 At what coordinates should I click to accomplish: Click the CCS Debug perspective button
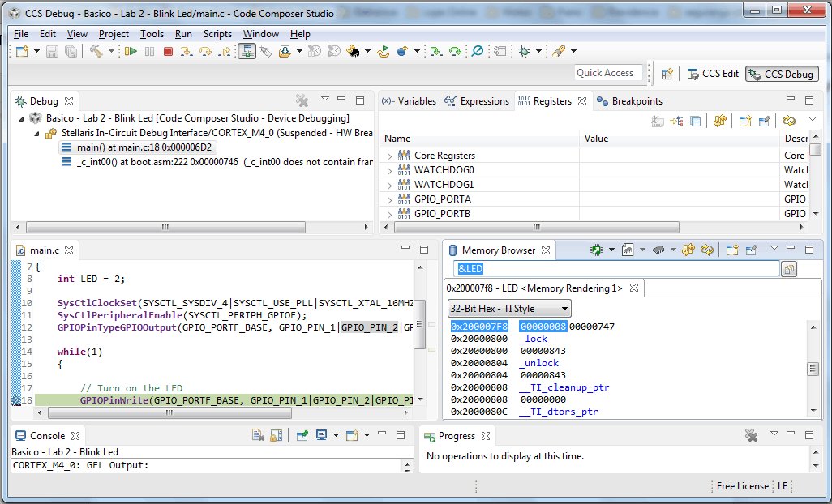click(x=782, y=75)
